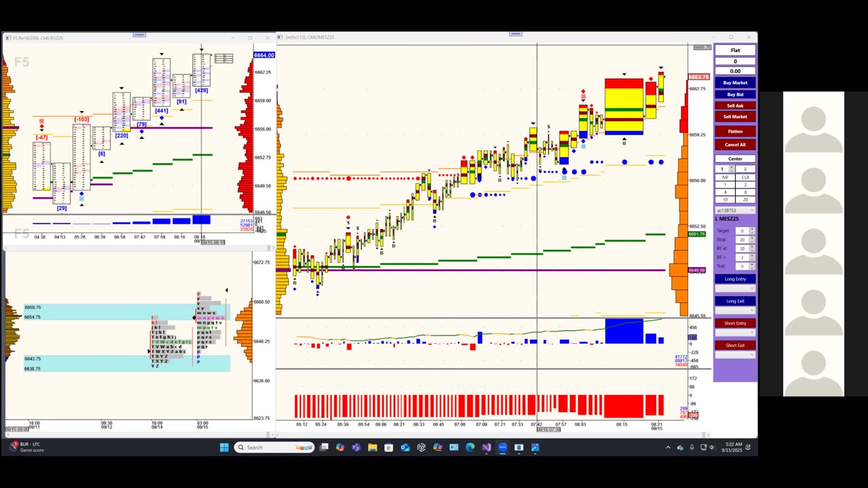Open File Explorer from taskbar
Image resolution: width=868 pixels, height=488 pixels.
(372, 447)
